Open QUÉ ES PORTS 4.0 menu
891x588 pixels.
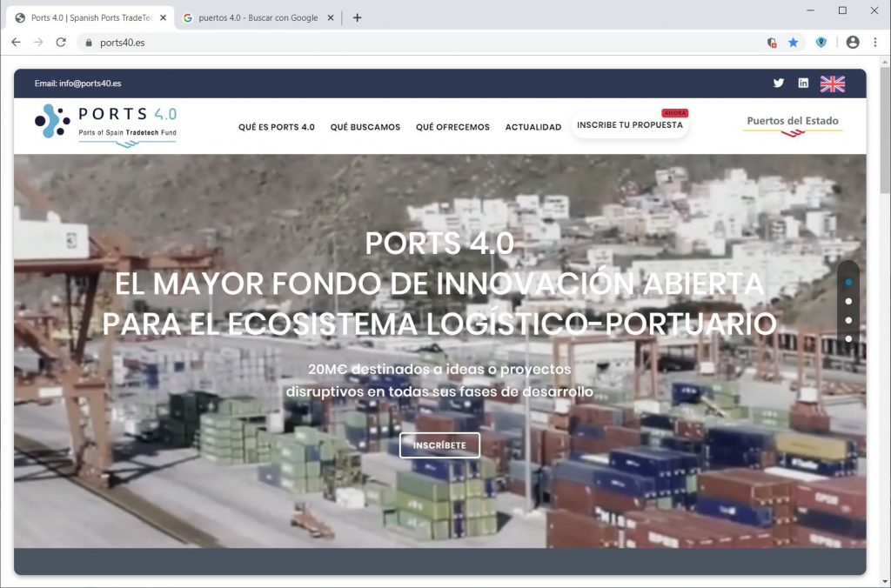277,127
